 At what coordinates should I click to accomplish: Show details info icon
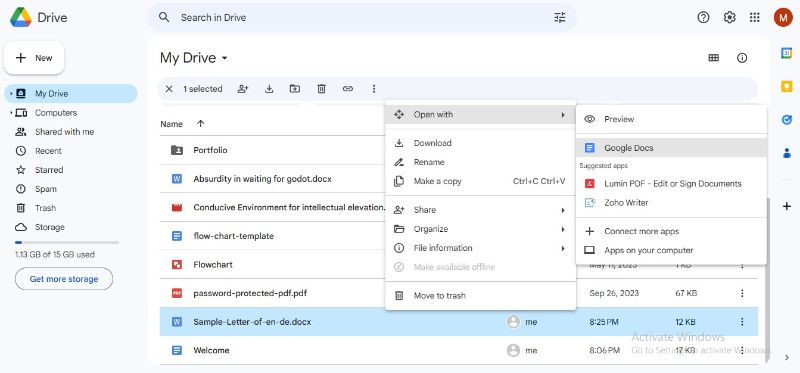742,58
